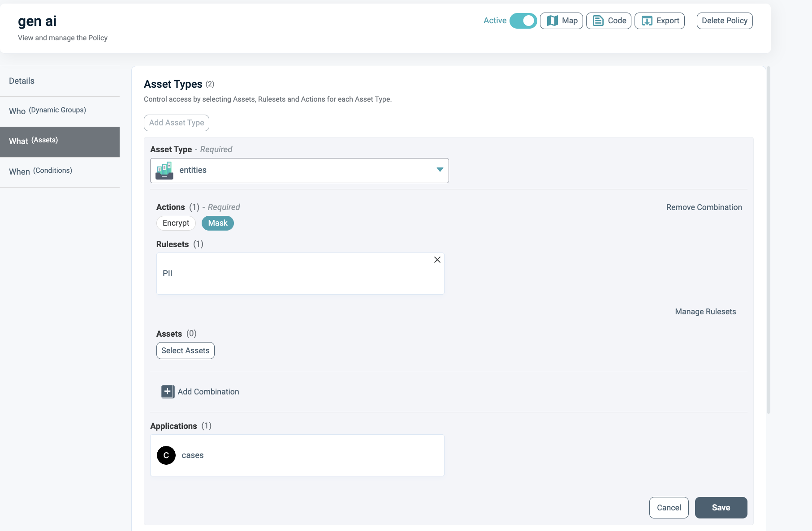Click the Add Asset Type button
Image resolution: width=812 pixels, height=531 pixels.
point(177,123)
